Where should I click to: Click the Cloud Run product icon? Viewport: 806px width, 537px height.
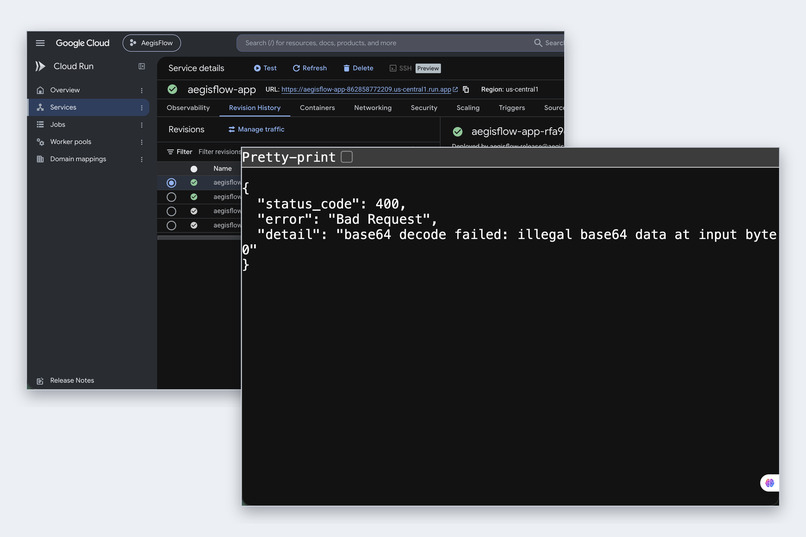pos(40,66)
